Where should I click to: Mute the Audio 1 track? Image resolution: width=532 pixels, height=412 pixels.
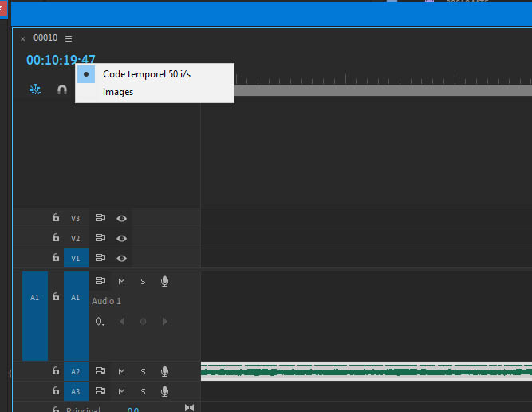pos(122,281)
